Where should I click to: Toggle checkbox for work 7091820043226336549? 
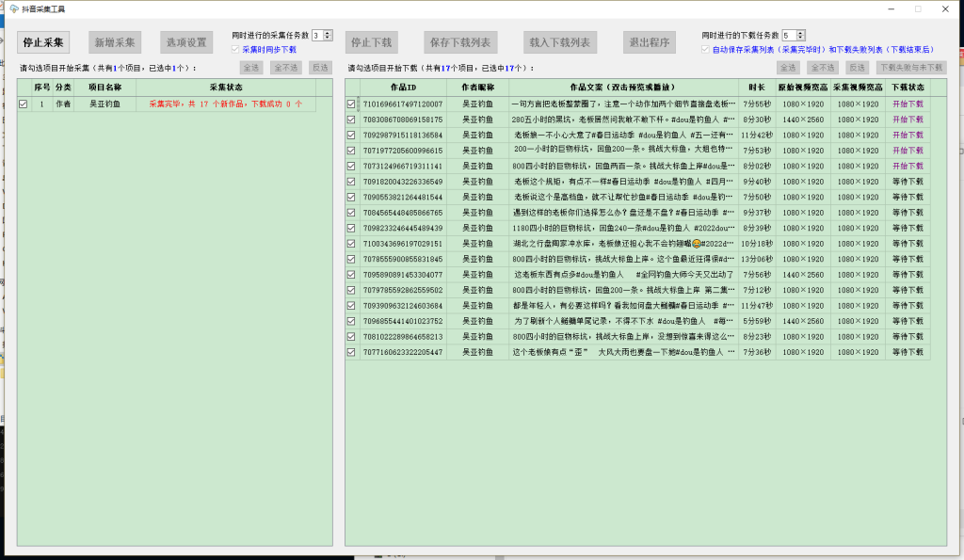point(351,182)
